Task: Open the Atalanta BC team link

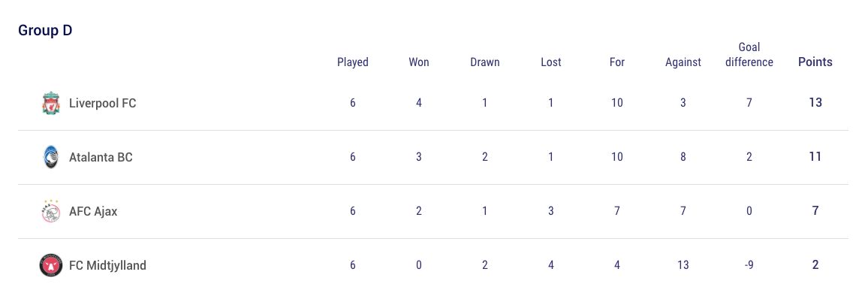Action: click(x=101, y=157)
